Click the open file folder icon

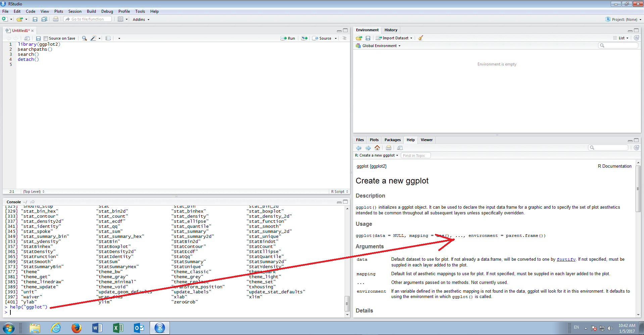[20, 19]
